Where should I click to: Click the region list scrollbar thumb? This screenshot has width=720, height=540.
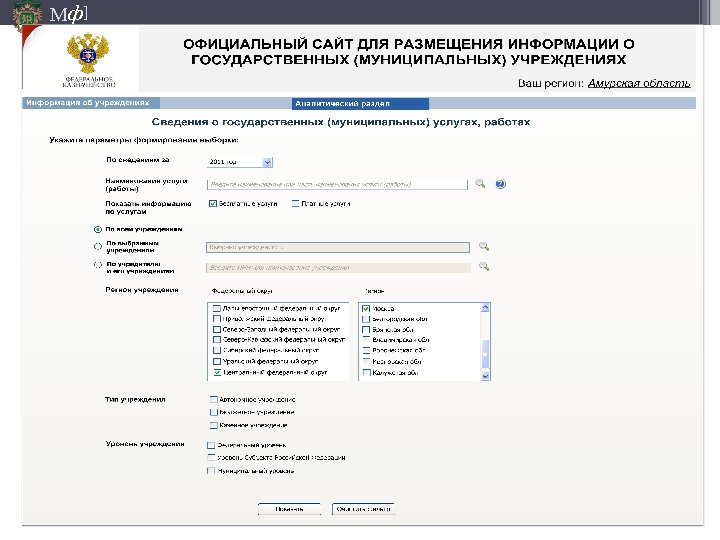point(485,354)
